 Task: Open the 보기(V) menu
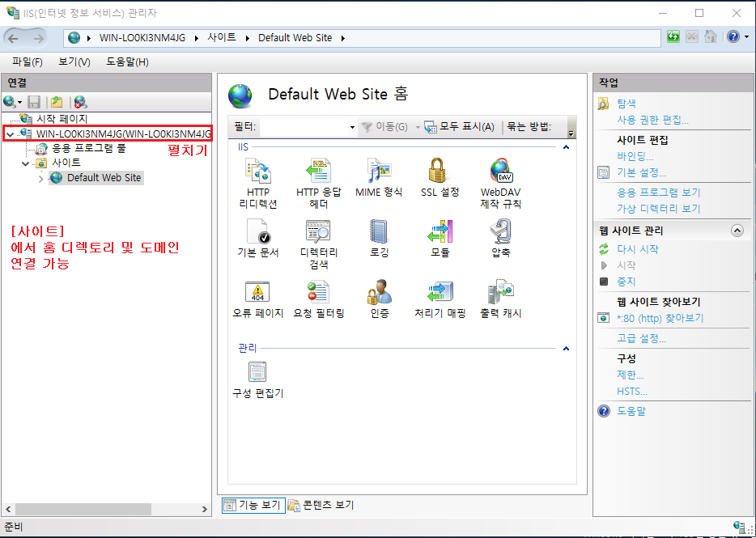[74, 61]
